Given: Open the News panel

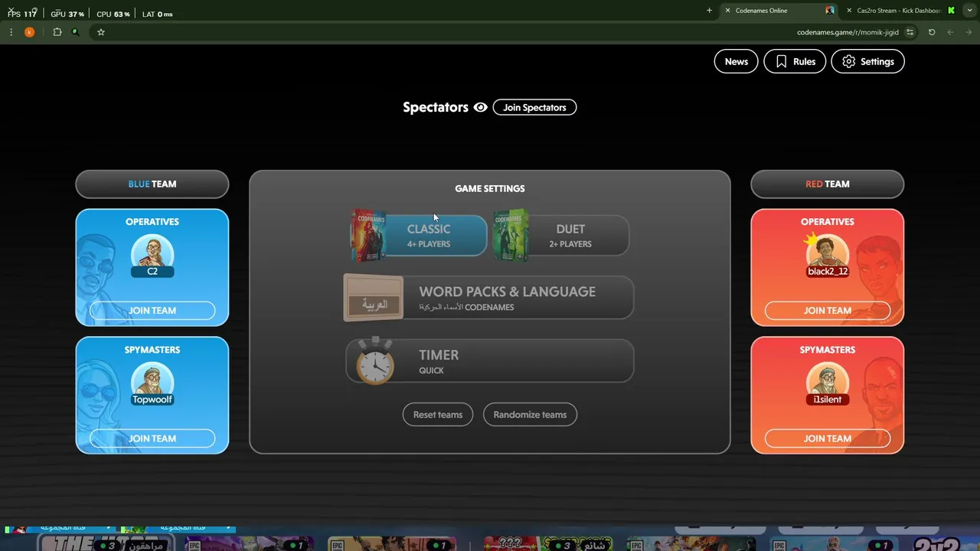Looking at the screenshot, I should pyautogui.click(x=736, y=61).
